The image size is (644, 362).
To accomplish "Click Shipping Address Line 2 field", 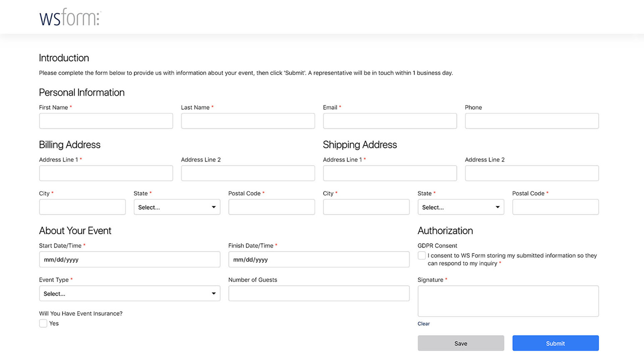I will (532, 173).
